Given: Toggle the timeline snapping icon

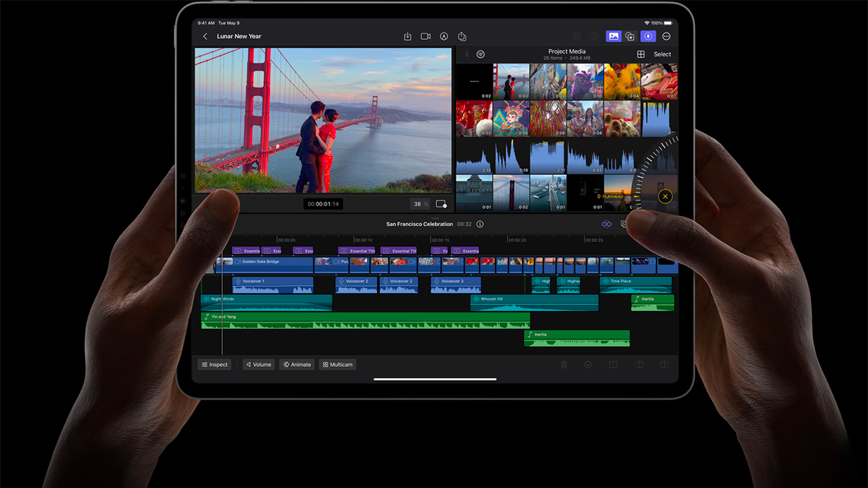Looking at the screenshot, I should (x=606, y=224).
